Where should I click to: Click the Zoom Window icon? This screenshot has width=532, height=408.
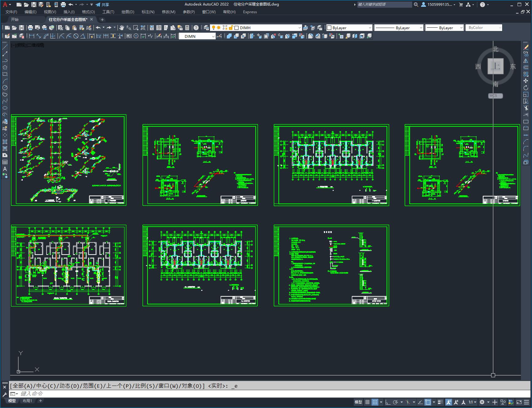136,28
